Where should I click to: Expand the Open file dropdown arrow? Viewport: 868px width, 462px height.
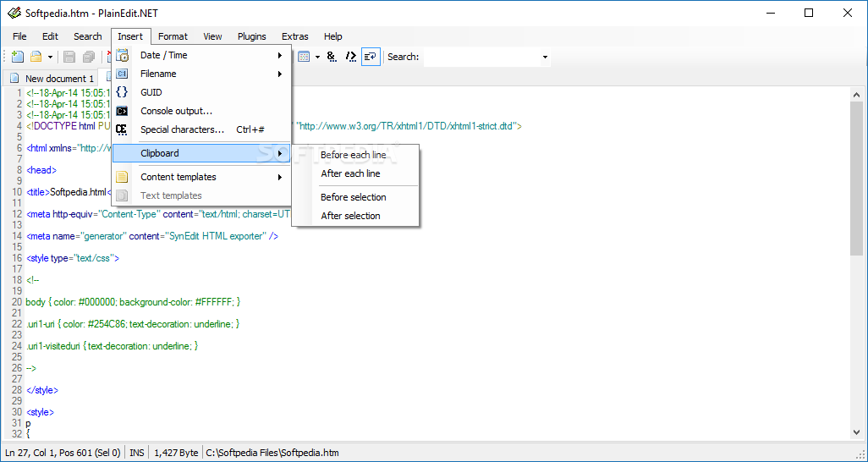coord(50,57)
